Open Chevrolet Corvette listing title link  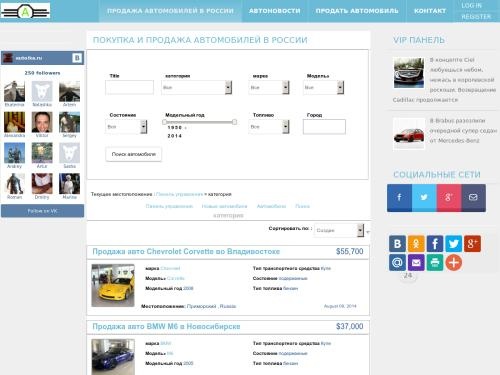click(x=186, y=251)
